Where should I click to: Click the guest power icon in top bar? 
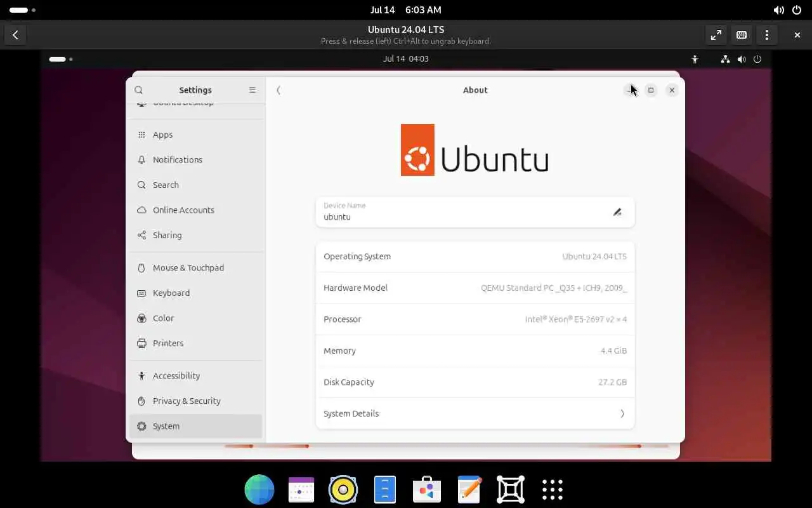coord(757,59)
